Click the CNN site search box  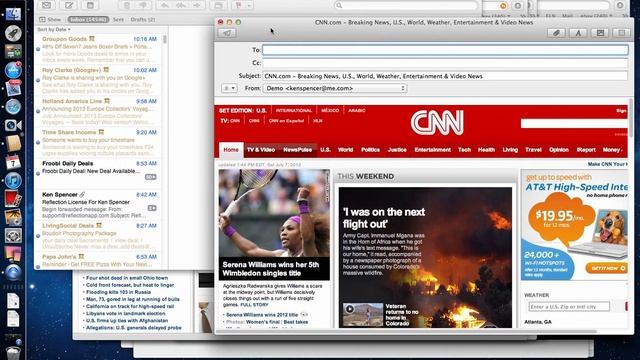(x=574, y=124)
